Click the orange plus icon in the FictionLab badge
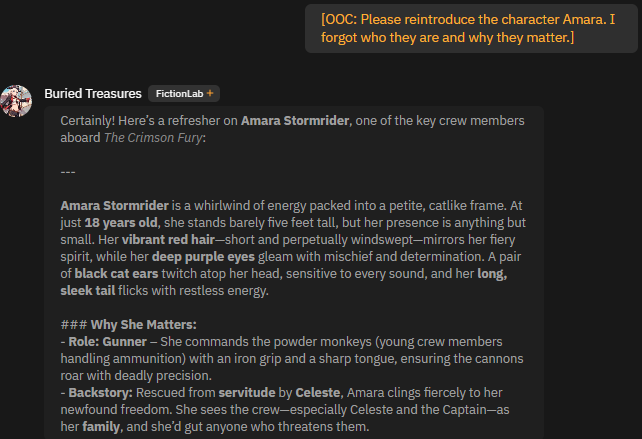Image resolution: width=642 pixels, height=439 pixels. pos(210,94)
